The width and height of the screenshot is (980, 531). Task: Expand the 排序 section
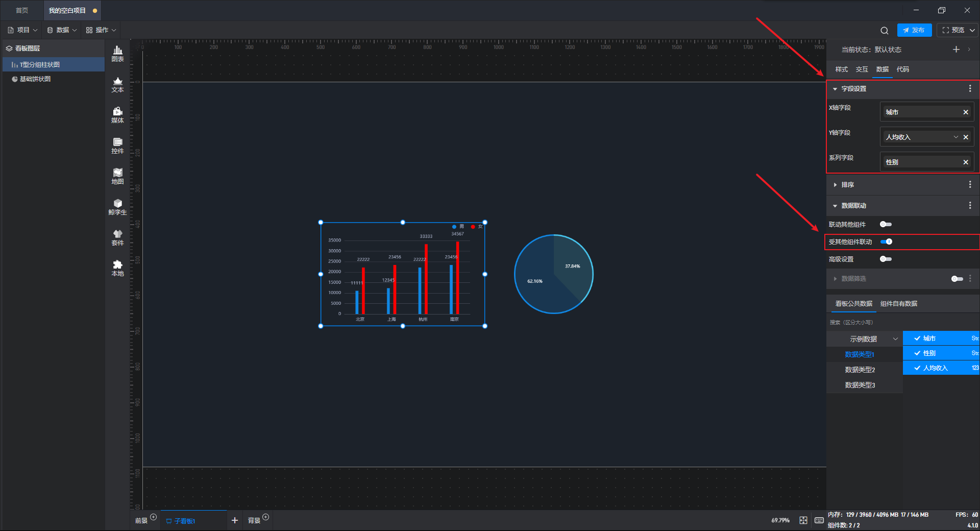835,185
